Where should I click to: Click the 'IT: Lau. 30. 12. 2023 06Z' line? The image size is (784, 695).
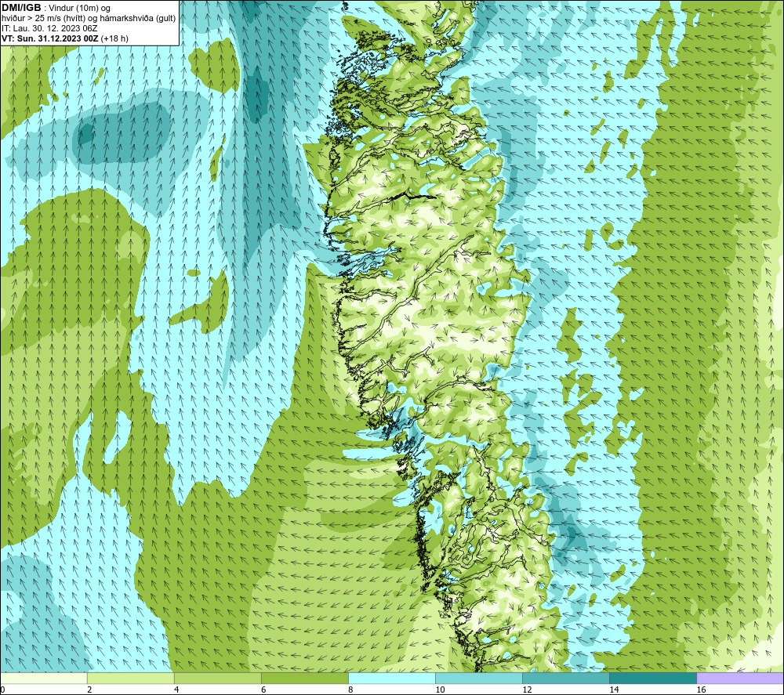[x=49, y=28]
